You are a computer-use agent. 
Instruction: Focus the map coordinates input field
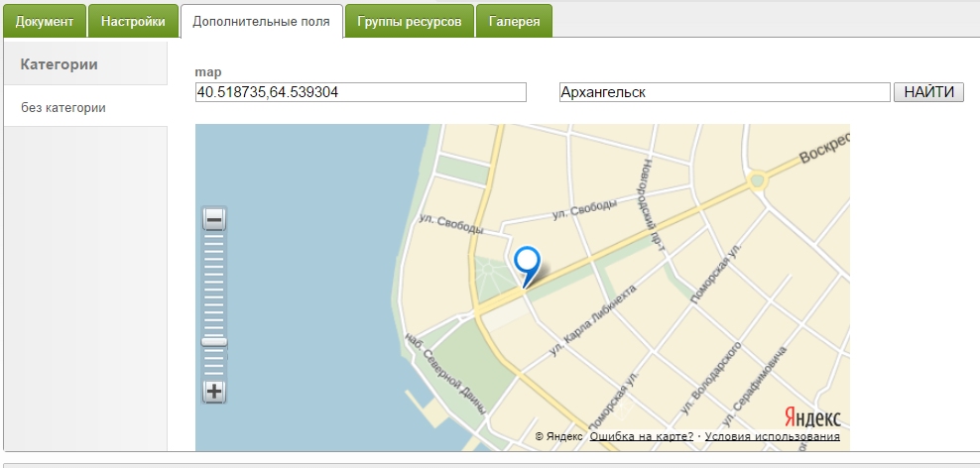point(361,92)
